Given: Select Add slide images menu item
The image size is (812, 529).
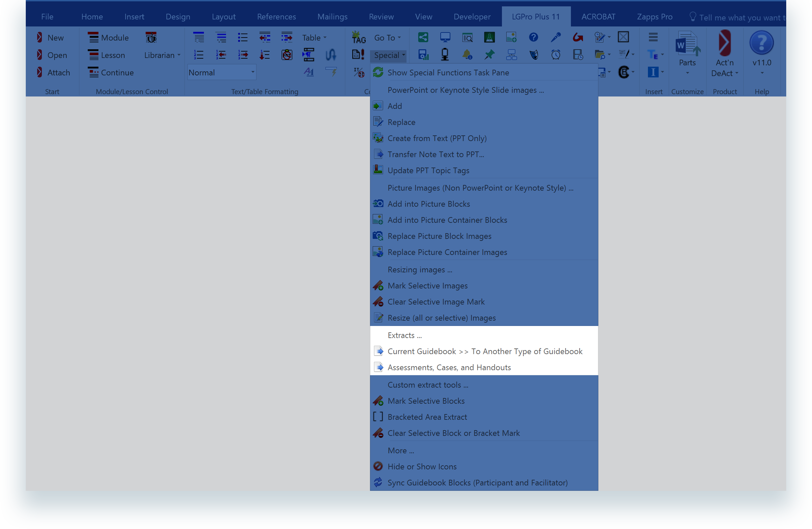Looking at the screenshot, I should (484, 106).
